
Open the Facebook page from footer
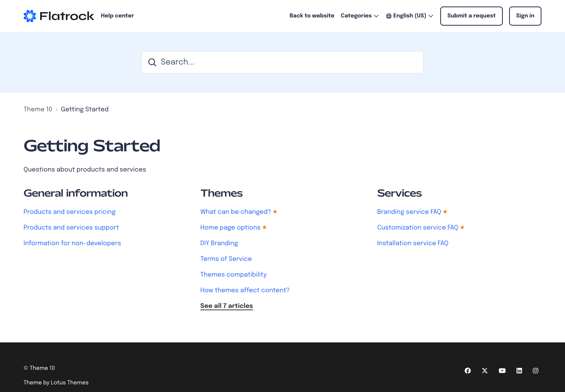468,371
